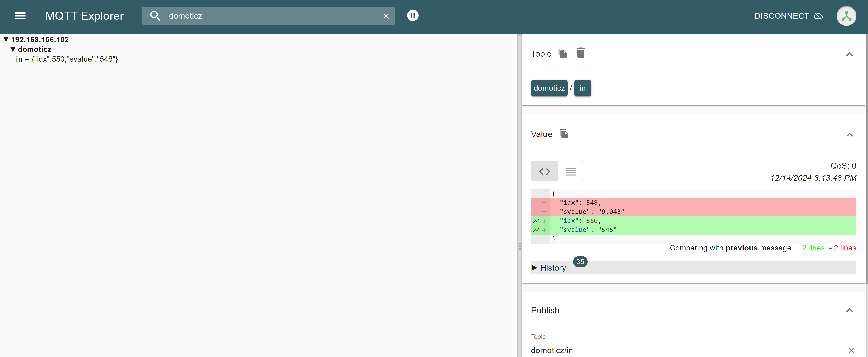Click the '- 2 lines' comparison text

click(x=842, y=248)
